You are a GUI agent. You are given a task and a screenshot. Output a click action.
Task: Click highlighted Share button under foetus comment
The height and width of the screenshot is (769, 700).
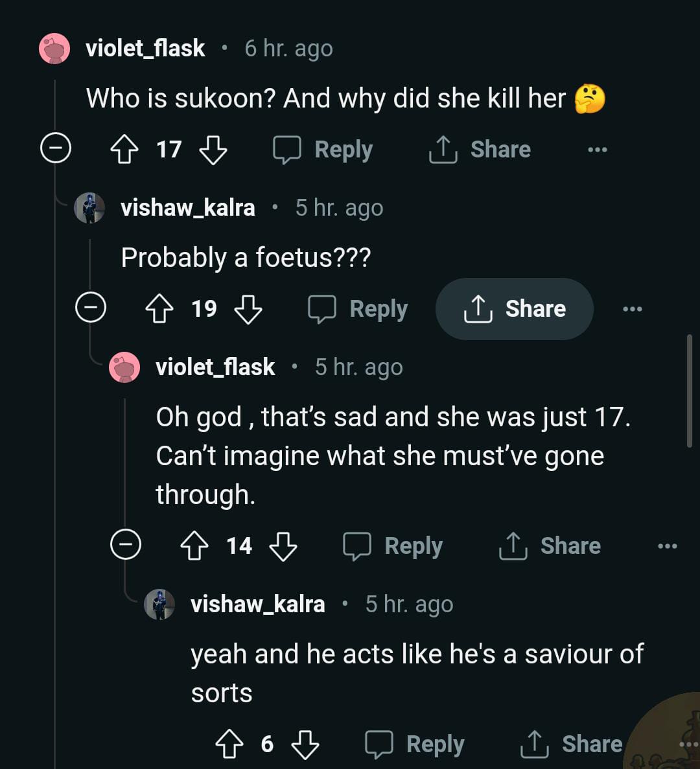point(515,309)
